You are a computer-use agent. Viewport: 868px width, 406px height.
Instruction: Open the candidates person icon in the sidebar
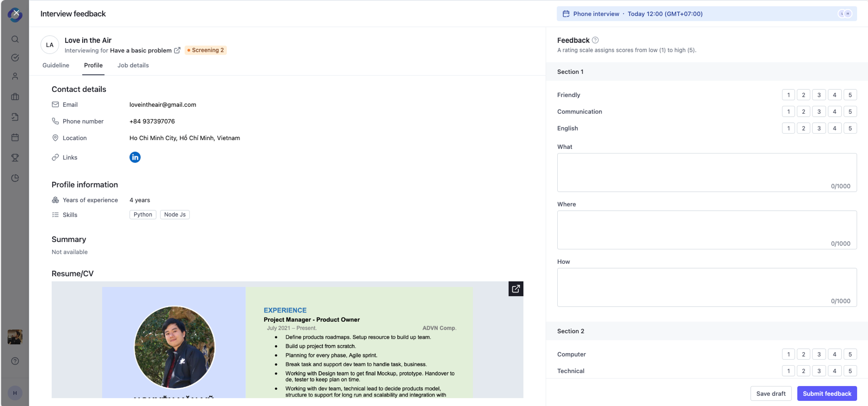tap(15, 76)
